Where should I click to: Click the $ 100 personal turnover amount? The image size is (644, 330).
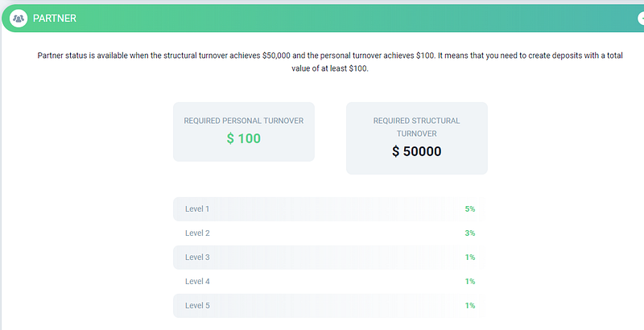point(243,138)
